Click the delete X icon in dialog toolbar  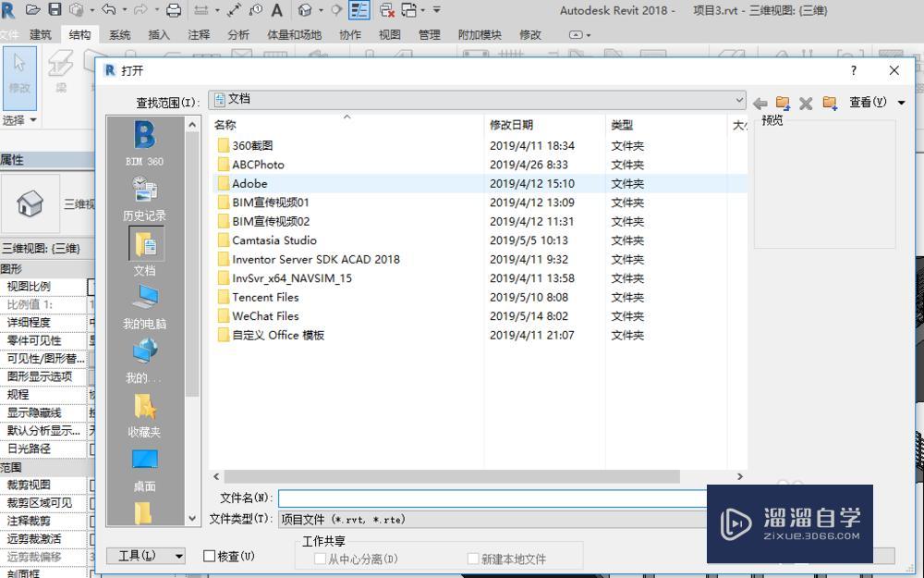point(806,104)
